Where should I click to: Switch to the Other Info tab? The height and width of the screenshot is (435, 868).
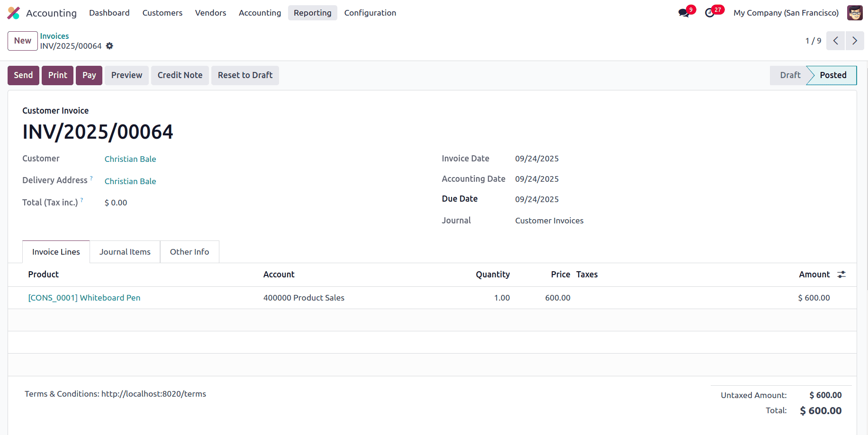(x=190, y=252)
